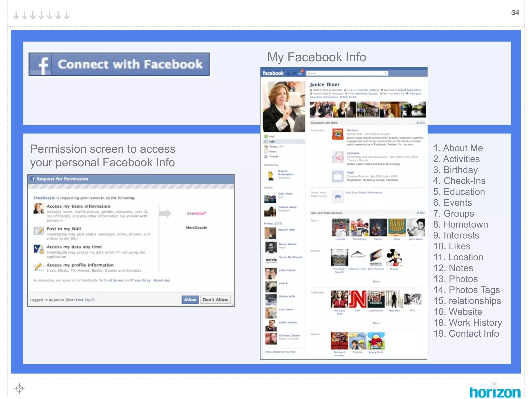Expand More under Television section
The width and height of the screenshot is (532, 399).
(377, 323)
